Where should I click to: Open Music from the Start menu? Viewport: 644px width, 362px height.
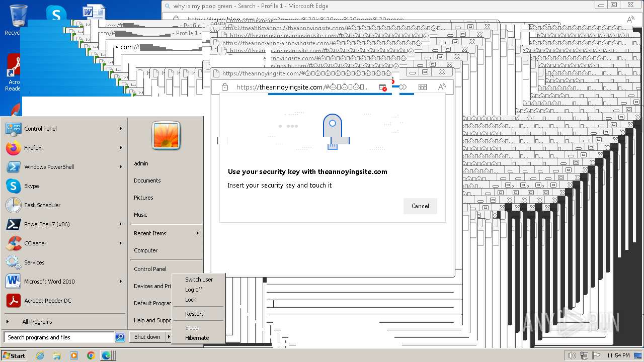pyautogui.click(x=140, y=215)
